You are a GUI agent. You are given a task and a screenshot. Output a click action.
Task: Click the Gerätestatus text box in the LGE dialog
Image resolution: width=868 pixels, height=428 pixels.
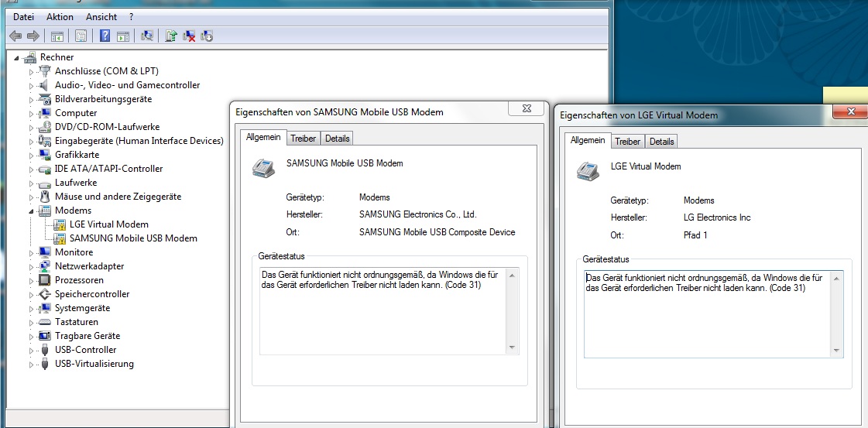(x=714, y=314)
